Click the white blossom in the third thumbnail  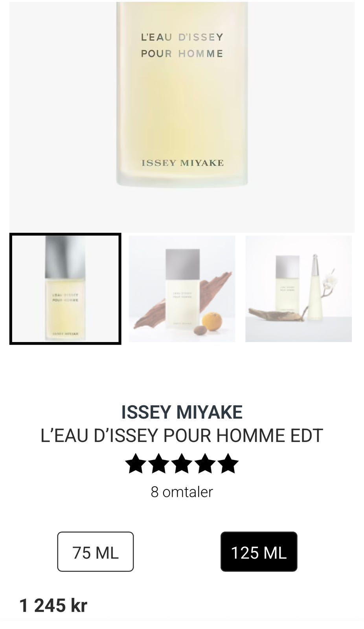(331, 280)
